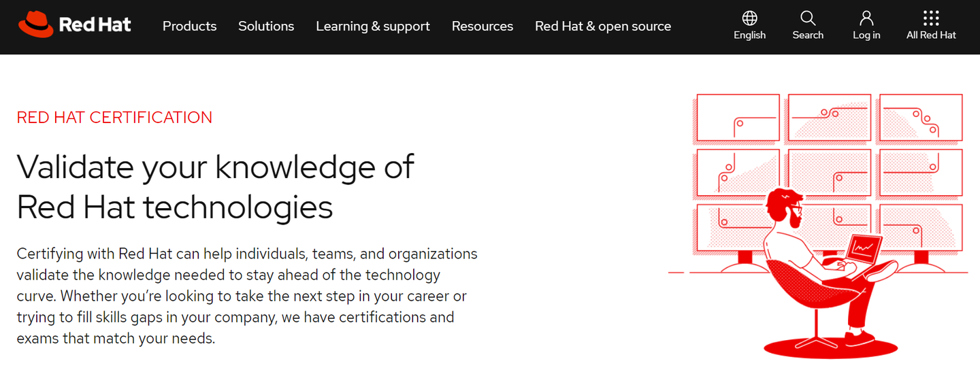Click the Log in person icon
The image size is (980, 374).
pos(866,18)
